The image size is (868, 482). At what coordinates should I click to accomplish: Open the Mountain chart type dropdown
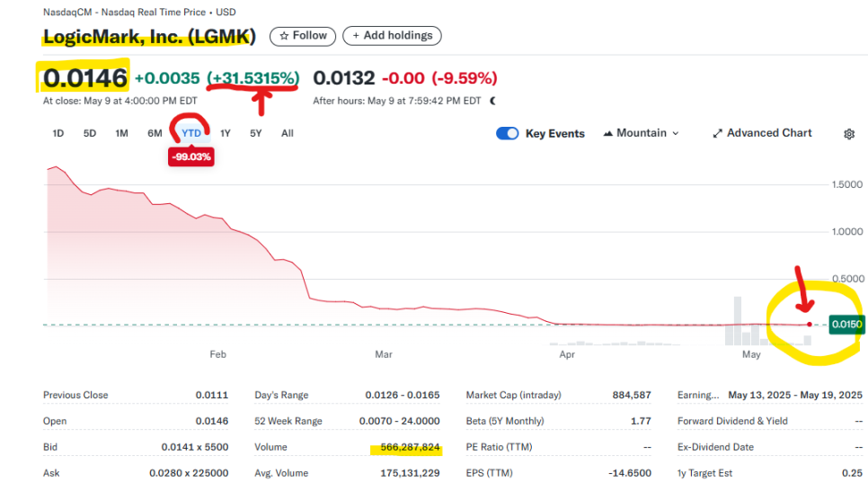[641, 133]
